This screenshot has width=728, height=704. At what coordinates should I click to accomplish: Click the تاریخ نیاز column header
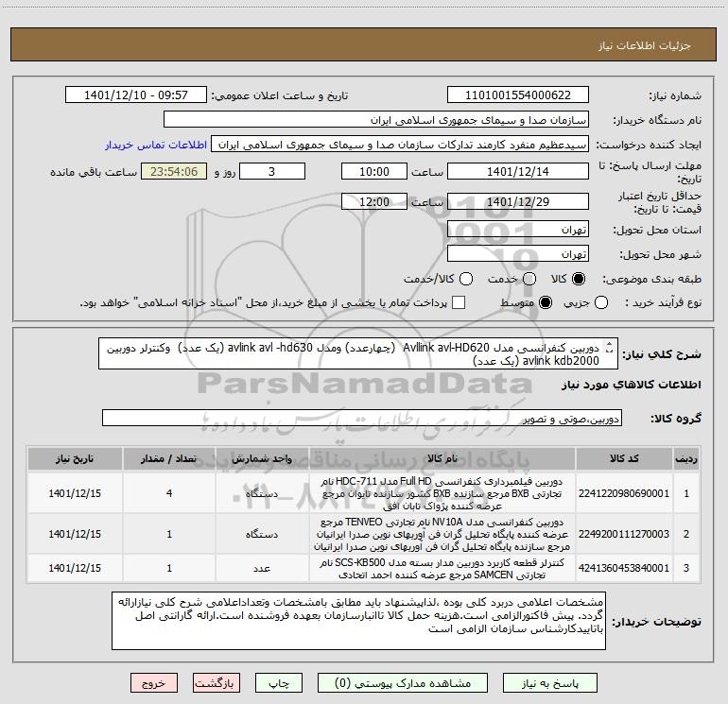pos(75,459)
